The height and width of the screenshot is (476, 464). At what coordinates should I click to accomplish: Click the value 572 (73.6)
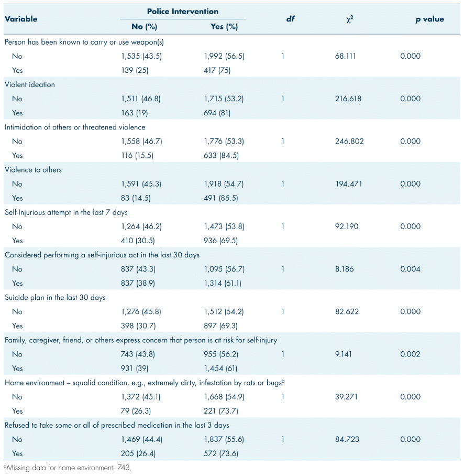tap(221, 453)
